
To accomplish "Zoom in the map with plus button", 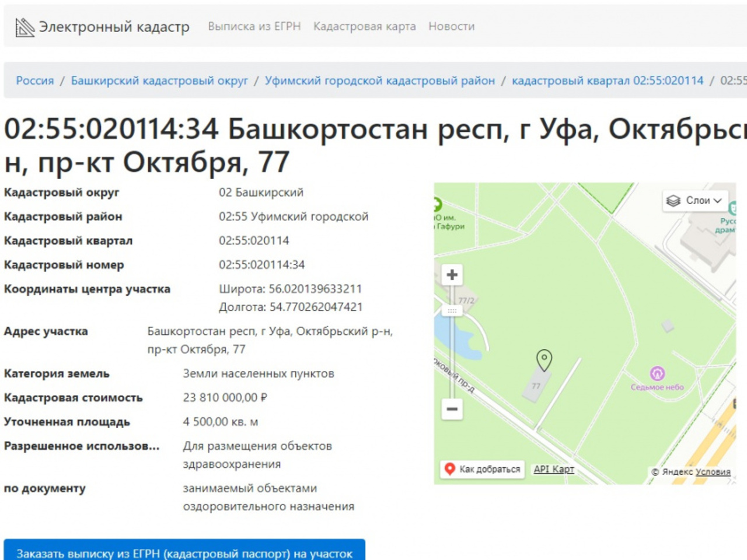I will [x=452, y=275].
